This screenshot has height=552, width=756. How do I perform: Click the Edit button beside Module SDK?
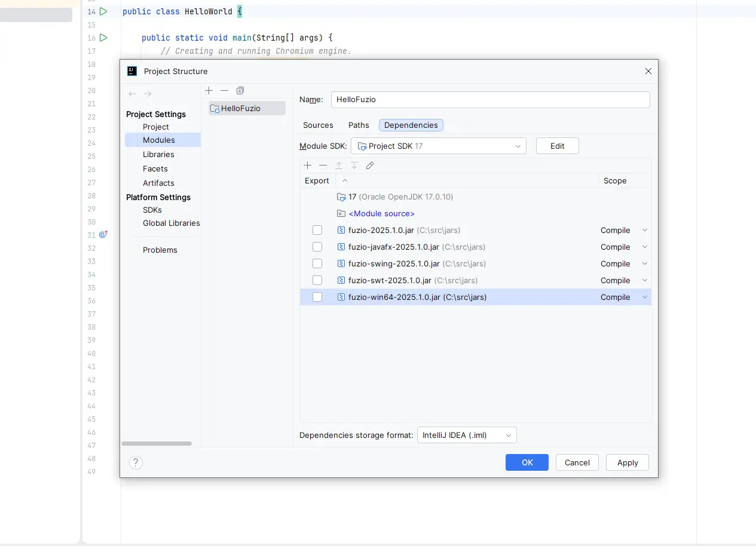(558, 146)
